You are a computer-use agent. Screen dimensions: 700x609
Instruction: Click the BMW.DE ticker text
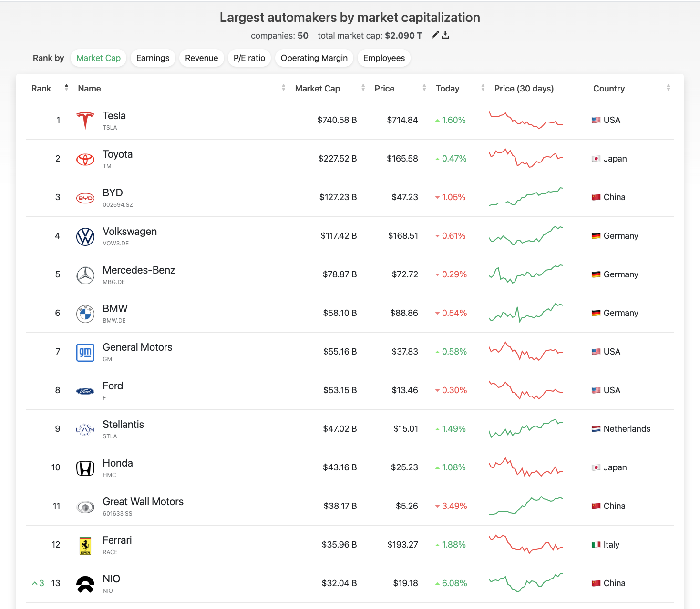114,321
